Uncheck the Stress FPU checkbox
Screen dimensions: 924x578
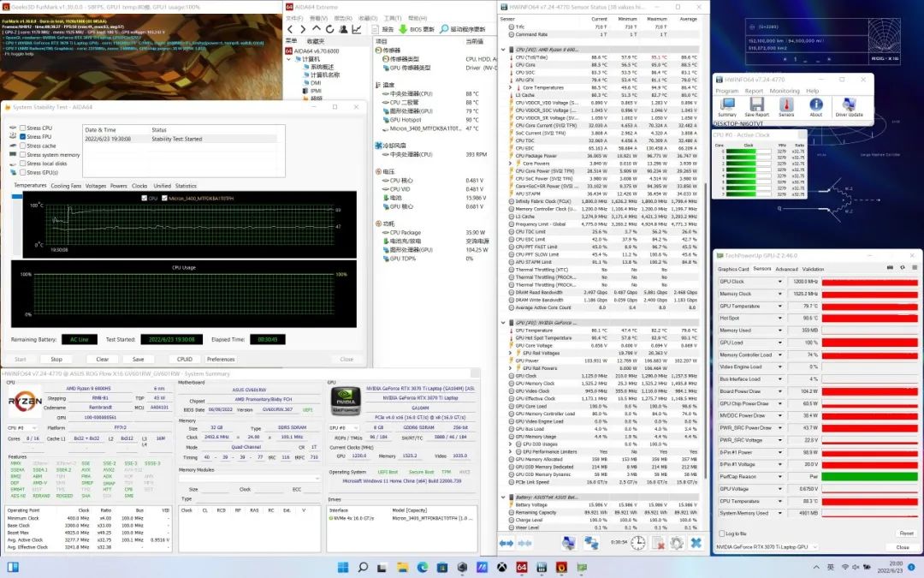coord(22,137)
